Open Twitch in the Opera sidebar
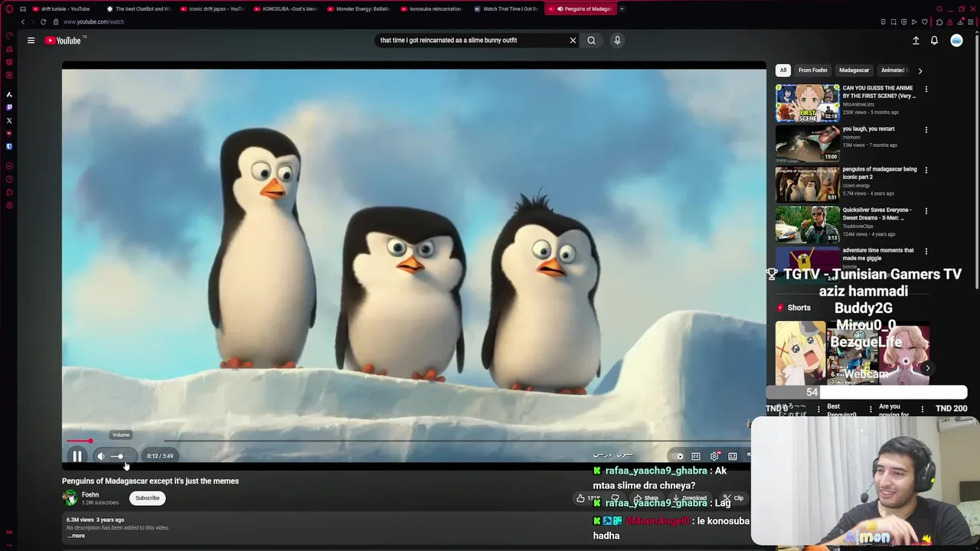 (9, 107)
